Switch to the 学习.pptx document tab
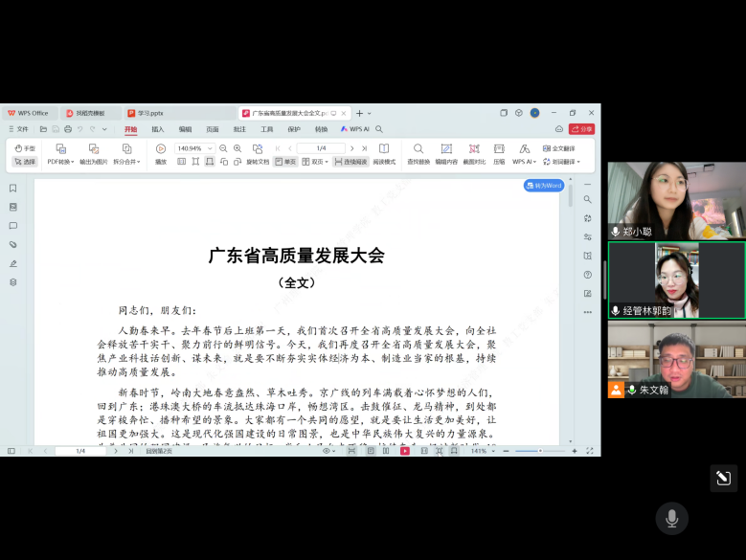The height and width of the screenshot is (560, 746). point(150,113)
